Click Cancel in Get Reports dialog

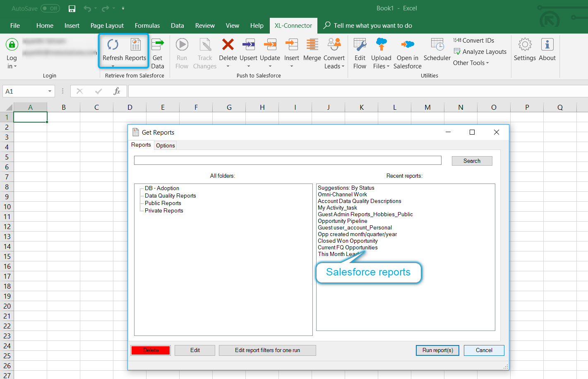point(484,350)
